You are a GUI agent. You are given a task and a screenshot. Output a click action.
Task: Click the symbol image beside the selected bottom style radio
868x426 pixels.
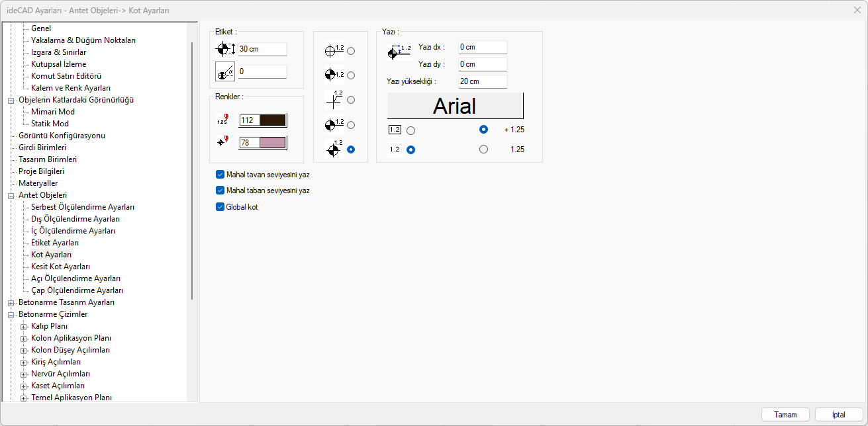click(334, 149)
